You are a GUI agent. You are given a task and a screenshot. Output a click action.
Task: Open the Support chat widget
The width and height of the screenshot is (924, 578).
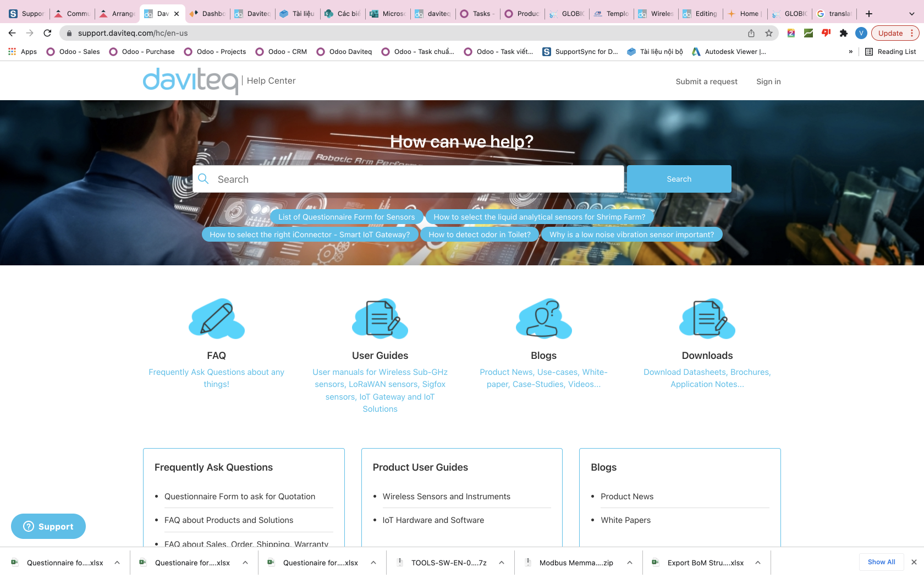[48, 526]
